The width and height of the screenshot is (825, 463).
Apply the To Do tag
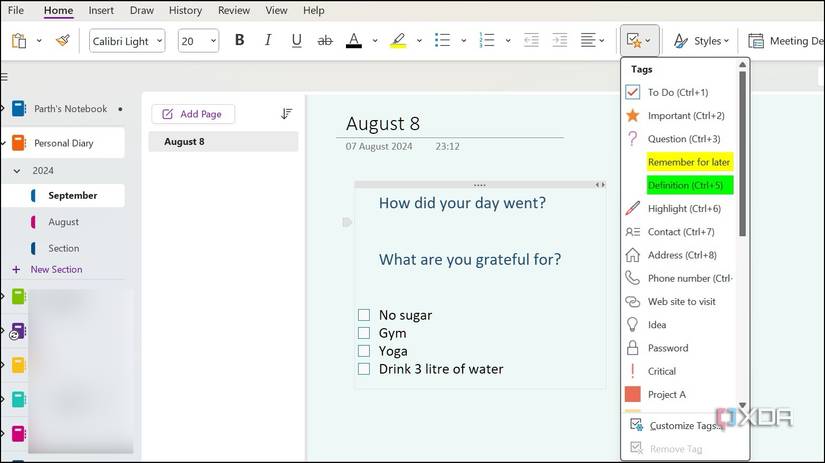pos(679,92)
